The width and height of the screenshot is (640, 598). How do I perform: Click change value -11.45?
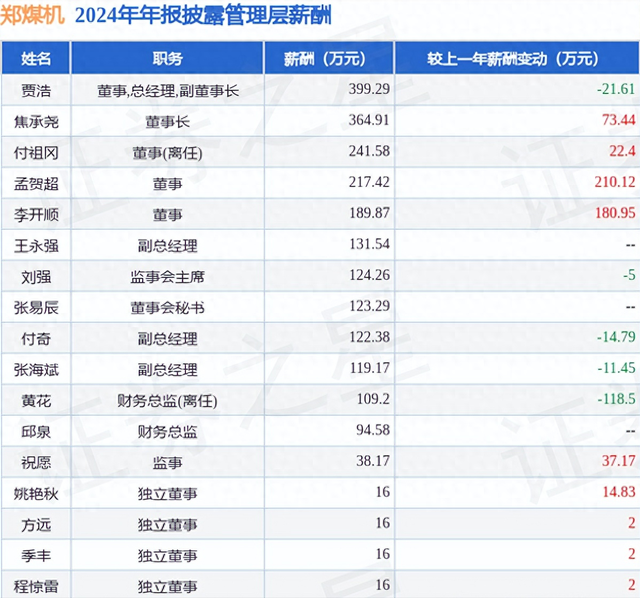[x=616, y=368]
